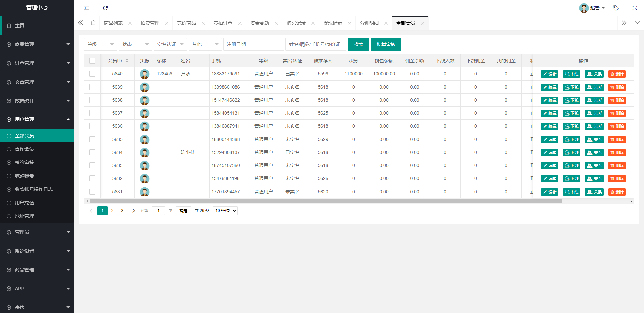Open the 等级 filter dropdown
This screenshot has width=644, height=313.
coord(100,44)
